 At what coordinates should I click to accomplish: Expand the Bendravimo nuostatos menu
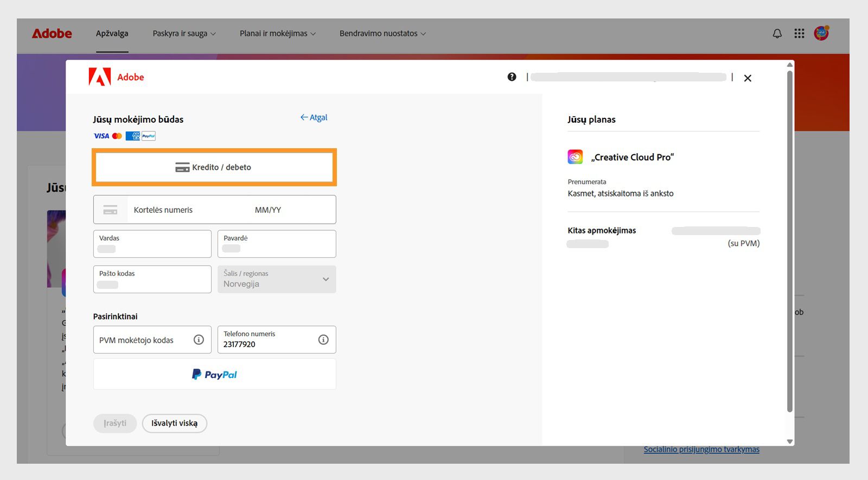[x=382, y=34]
